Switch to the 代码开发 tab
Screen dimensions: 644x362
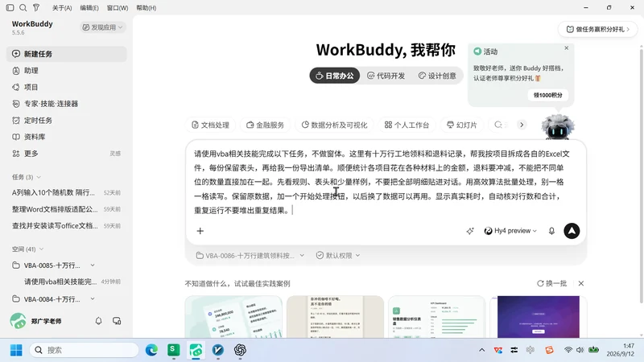pyautogui.click(x=386, y=76)
